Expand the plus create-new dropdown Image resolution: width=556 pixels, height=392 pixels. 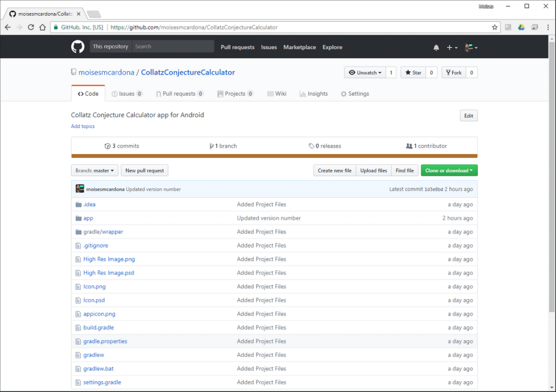[452, 47]
